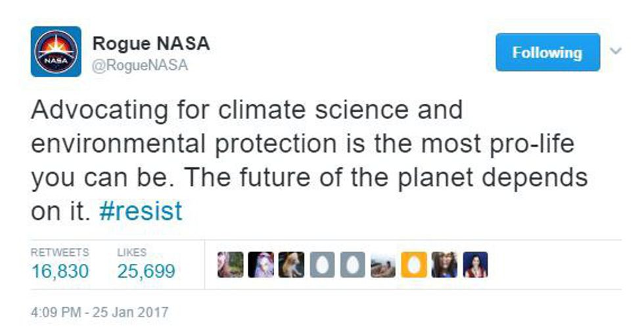Toggle the Following button
Viewport: 644px width, 329px height.
pos(547,52)
